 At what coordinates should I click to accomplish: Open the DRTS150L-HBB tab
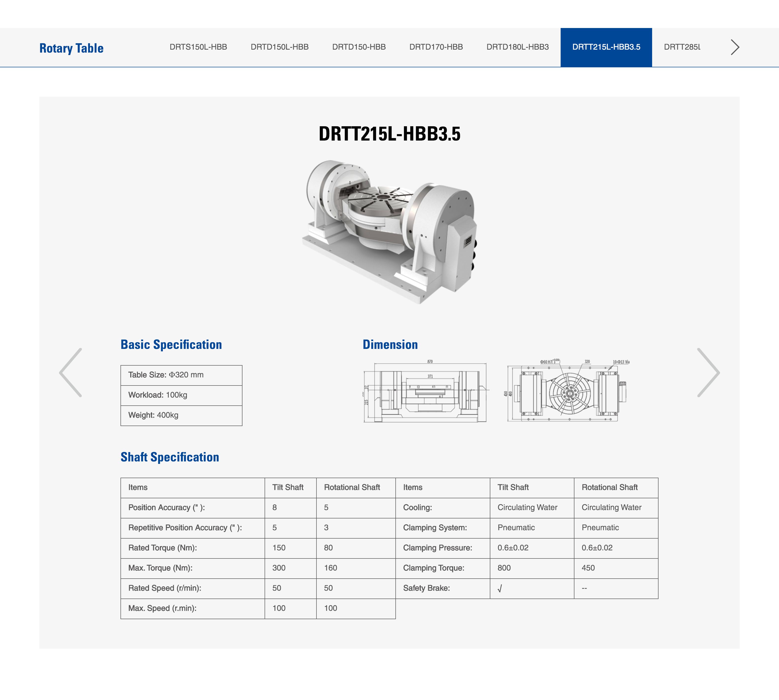pos(198,47)
